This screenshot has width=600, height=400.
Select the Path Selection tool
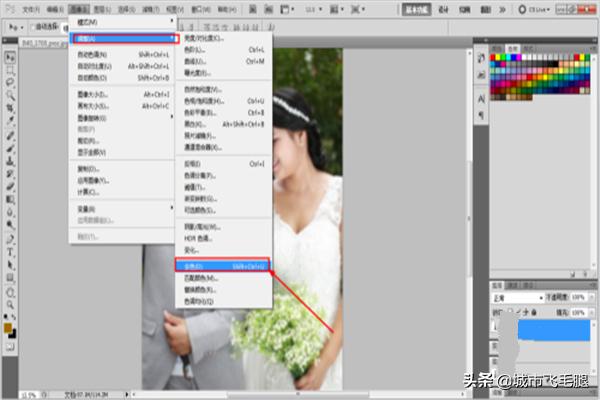10,265
